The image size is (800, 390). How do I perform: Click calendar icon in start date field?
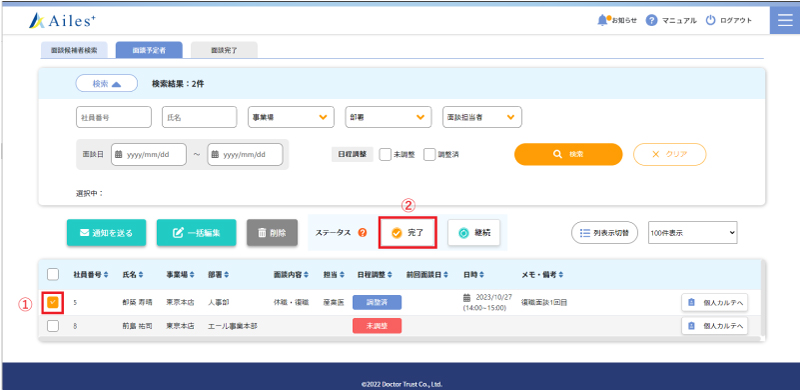click(119, 155)
